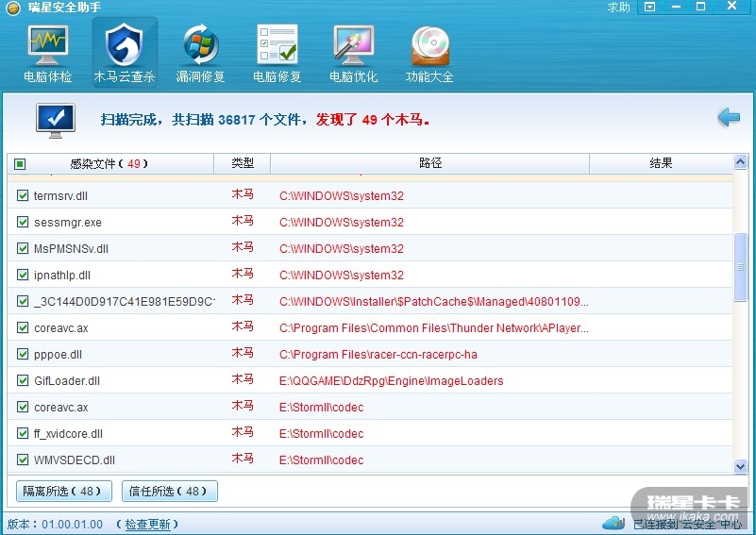Open 功能大全 all features disc icon
This screenshot has width=756, height=535.
pos(429,54)
